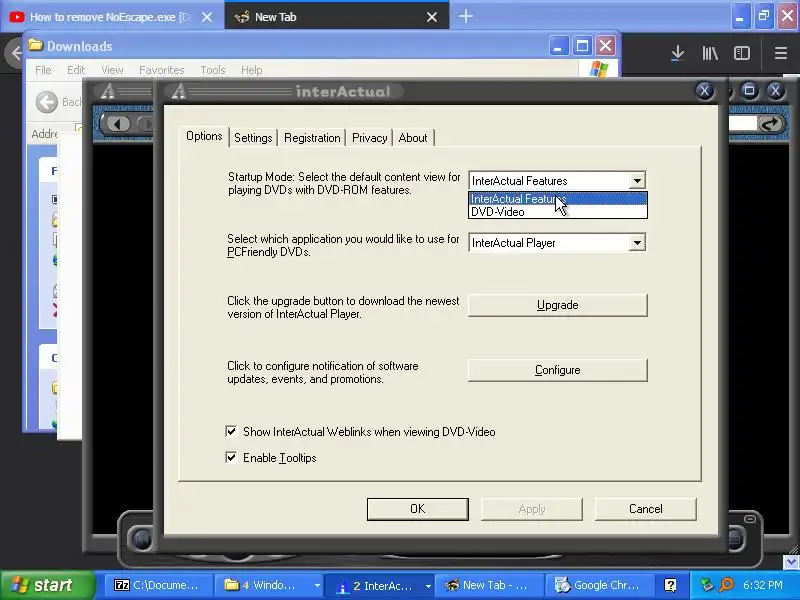Image resolution: width=800 pixels, height=600 pixels.
Task: Open Edit menu in Downloads window
Action: (x=76, y=70)
